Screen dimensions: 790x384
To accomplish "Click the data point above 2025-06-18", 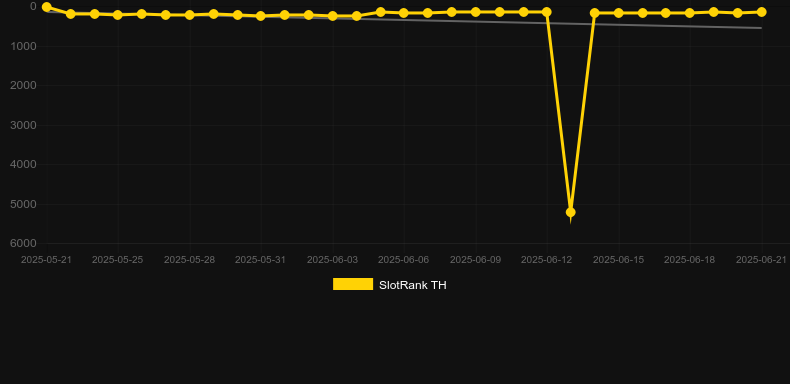I will click(690, 13).
